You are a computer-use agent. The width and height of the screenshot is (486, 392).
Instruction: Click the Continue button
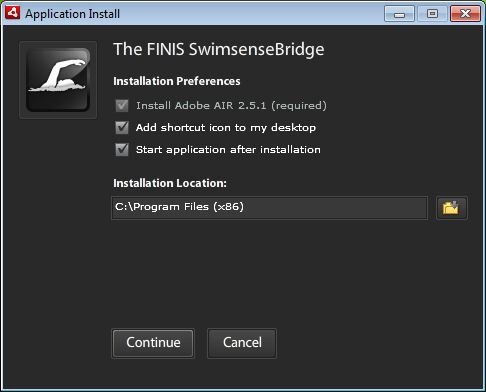(x=153, y=343)
